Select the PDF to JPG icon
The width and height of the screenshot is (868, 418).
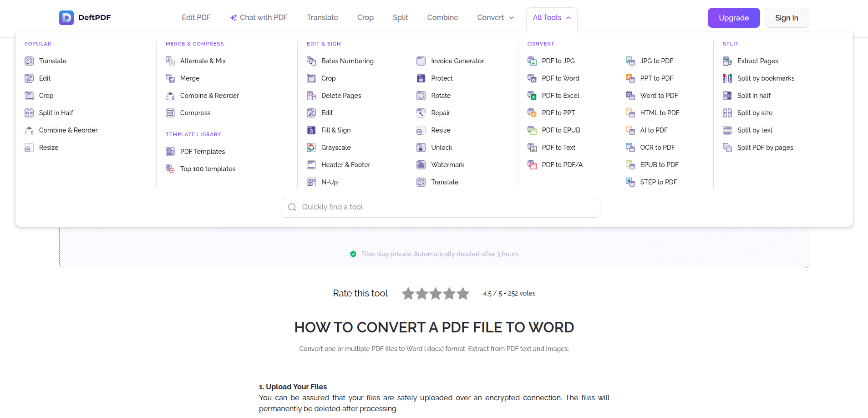click(532, 61)
